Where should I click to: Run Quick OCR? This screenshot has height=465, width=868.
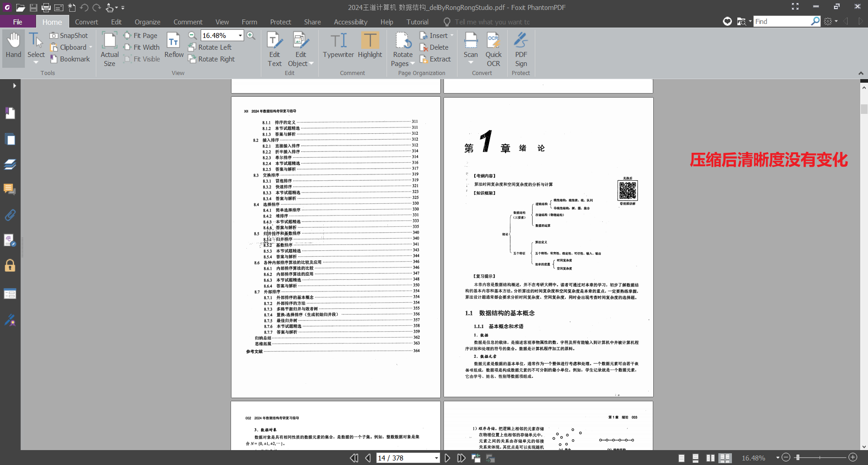[493, 49]
